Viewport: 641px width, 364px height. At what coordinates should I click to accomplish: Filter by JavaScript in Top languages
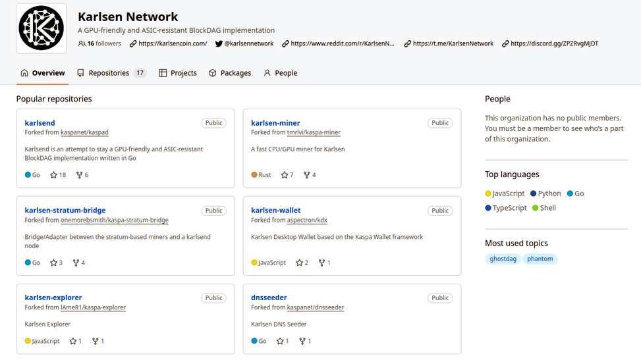click(x=505, y=194)
